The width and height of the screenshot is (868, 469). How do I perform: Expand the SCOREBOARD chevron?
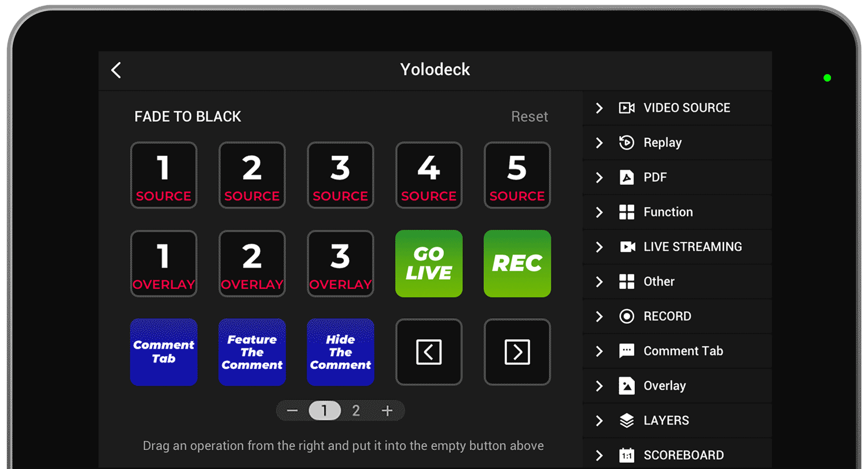pyautogui.click(x=599, y=455)
